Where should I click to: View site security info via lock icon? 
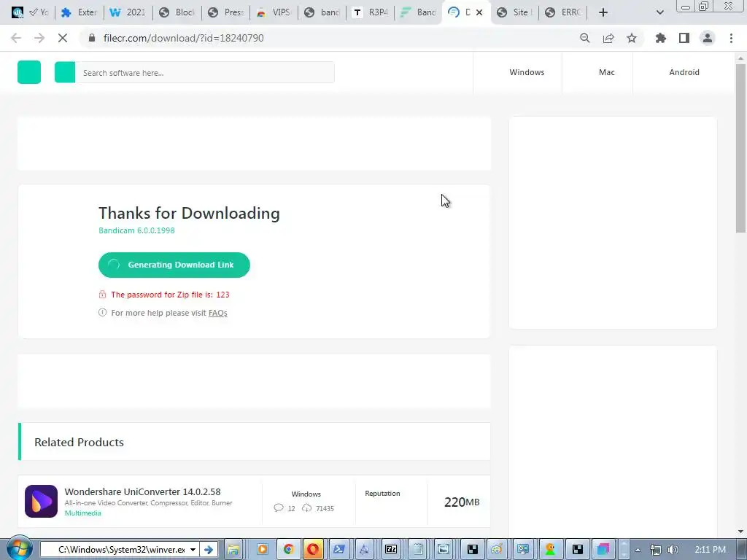click(x=92, y=38)
